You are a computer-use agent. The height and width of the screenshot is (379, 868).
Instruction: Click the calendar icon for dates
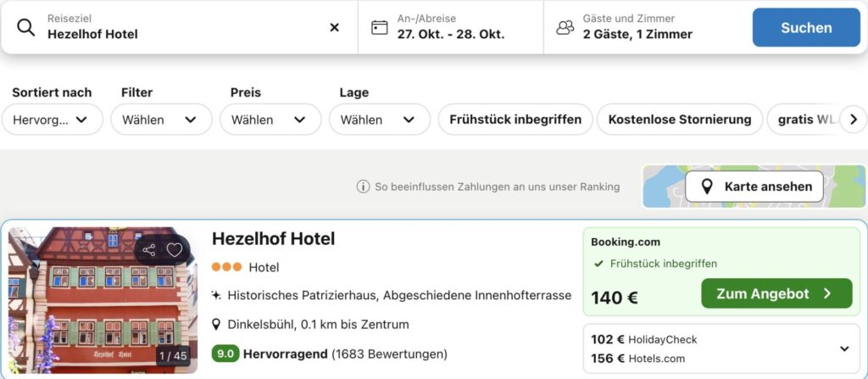[380, 27]
